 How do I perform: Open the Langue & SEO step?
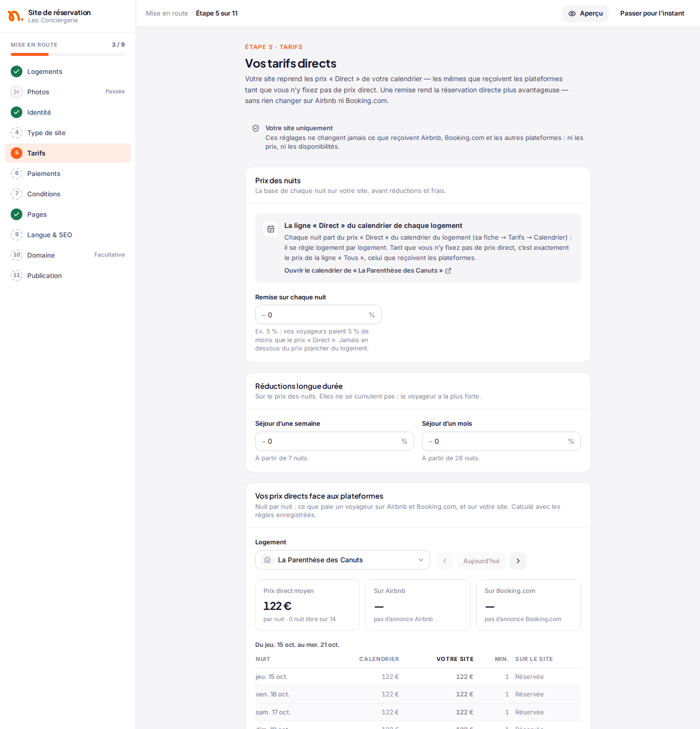click(68, 235)
